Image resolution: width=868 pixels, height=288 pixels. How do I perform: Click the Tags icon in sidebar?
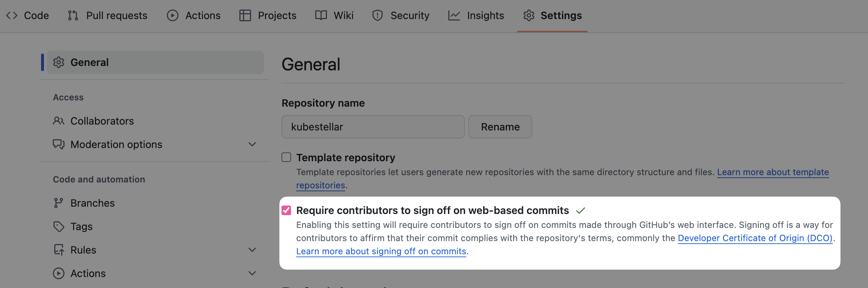coord(59,226)
